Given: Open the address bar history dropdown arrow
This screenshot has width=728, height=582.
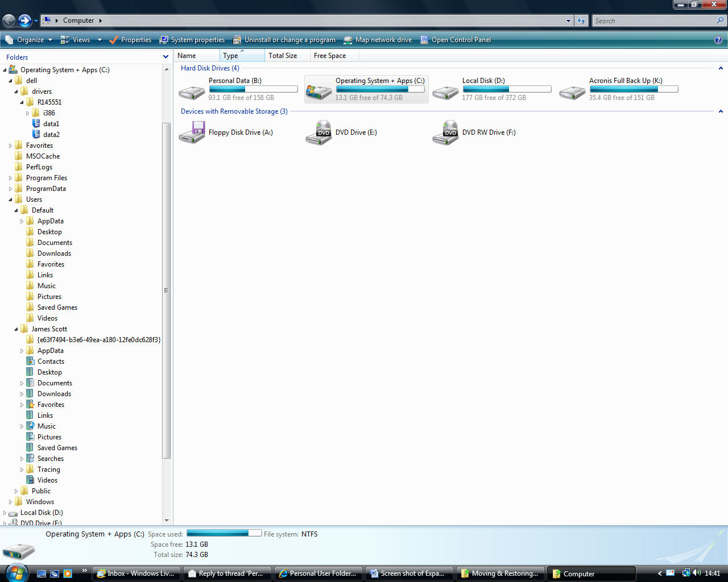Looking at the screenshot, I should pos(568,21).
